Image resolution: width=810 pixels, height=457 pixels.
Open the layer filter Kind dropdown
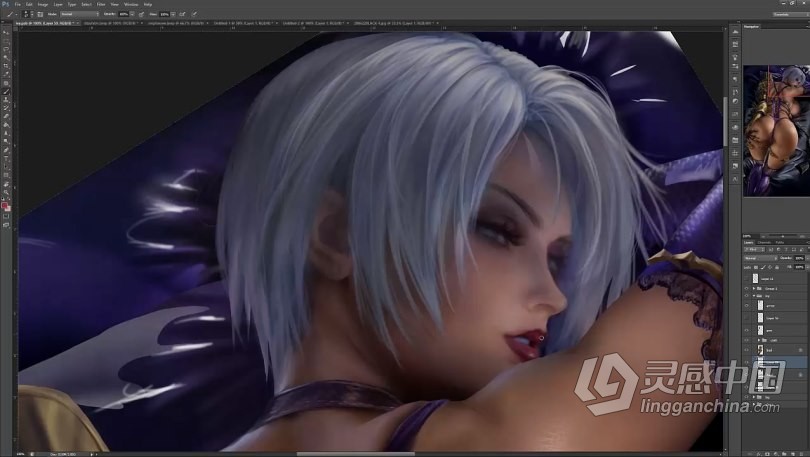[754, 249]
